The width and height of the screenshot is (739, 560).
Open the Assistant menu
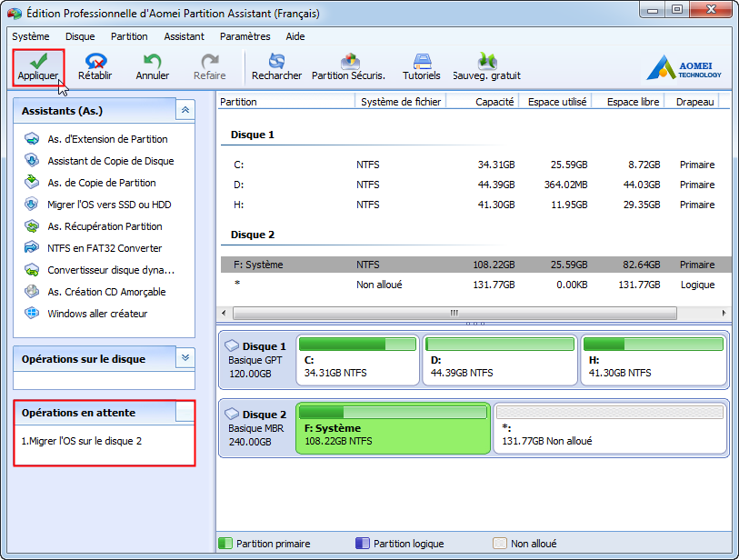[184, 36]
